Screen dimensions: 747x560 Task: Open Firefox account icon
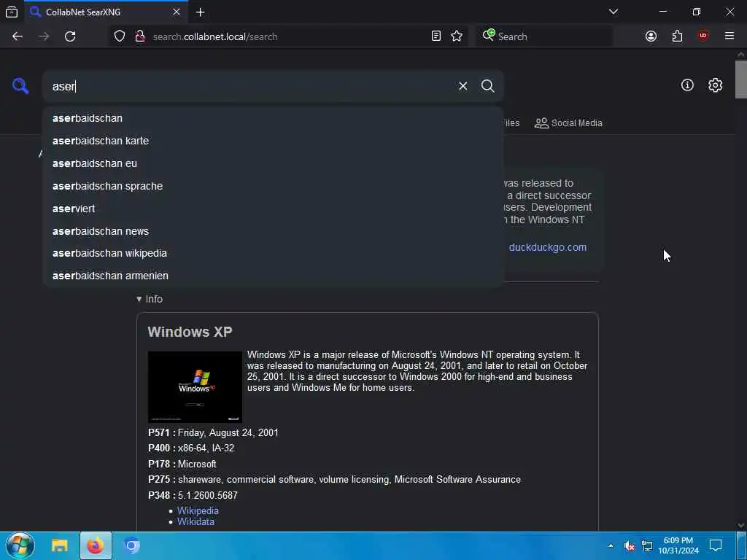[x=651, y=36]
